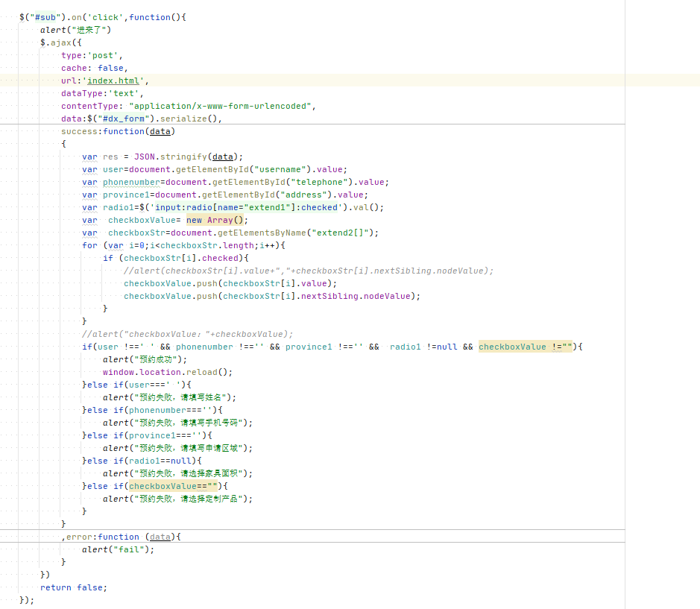
Task: Click the window.location.reload() line
Action: tap(168, 373)
